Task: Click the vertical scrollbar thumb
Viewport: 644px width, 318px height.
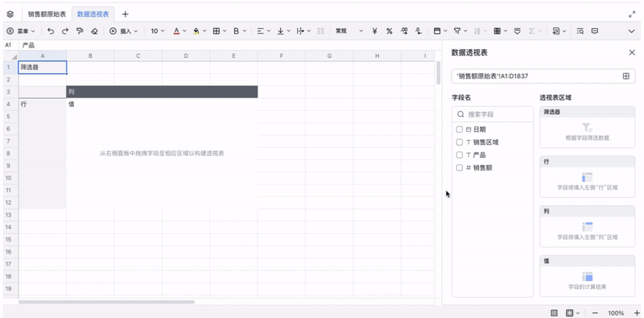Action: (x=438, y=72)
